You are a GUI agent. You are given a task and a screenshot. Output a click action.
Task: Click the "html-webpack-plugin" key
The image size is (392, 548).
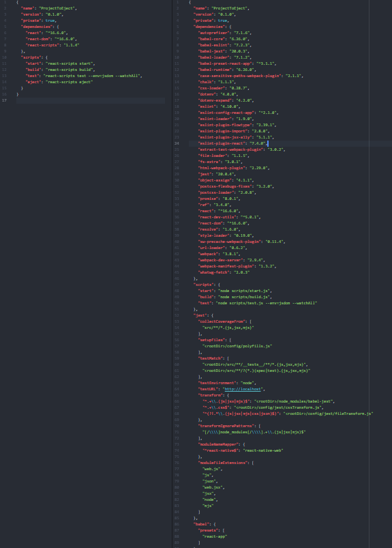click(x=222, y=168)
